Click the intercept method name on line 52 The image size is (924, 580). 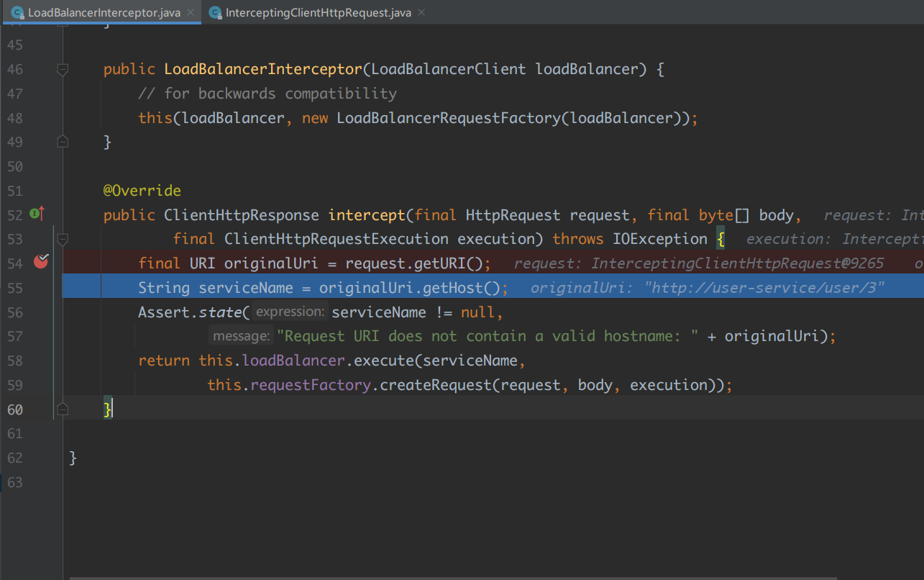(x=367, y=215)
